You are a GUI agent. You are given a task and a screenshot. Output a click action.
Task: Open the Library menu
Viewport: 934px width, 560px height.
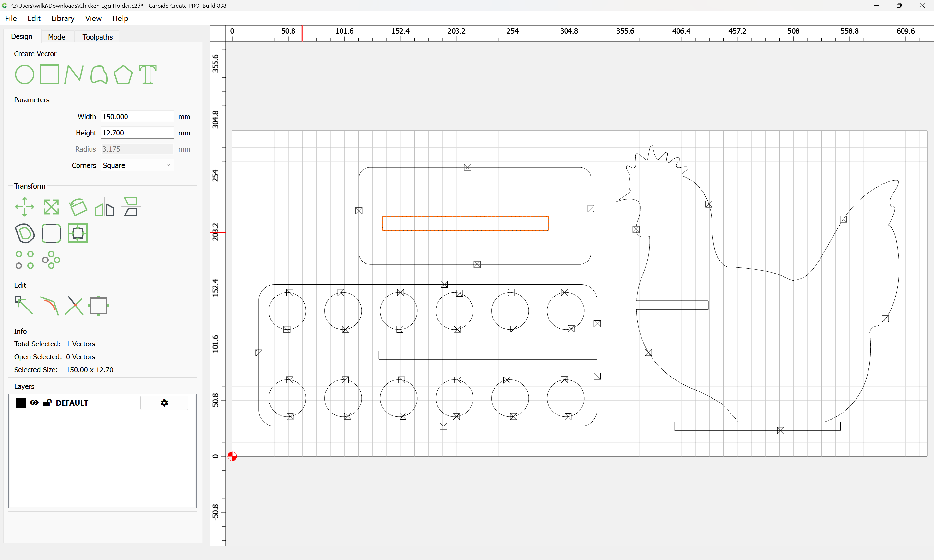coord(63,18)
